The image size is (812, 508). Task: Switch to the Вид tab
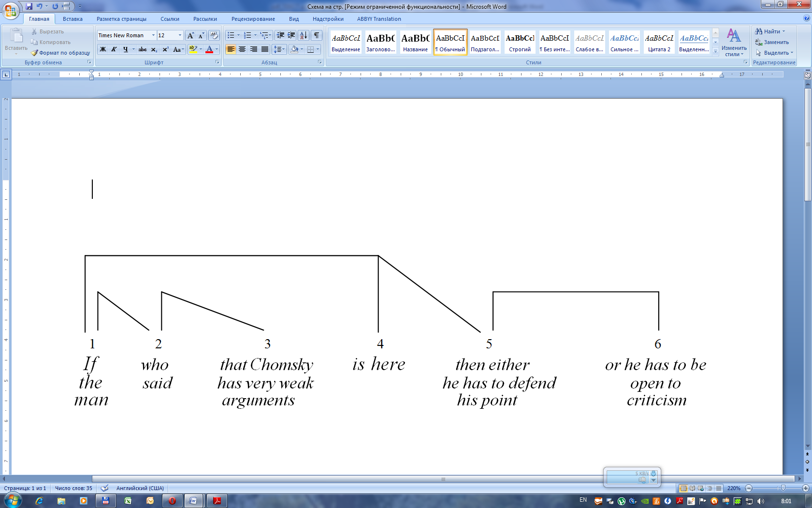tap(294, 19)
